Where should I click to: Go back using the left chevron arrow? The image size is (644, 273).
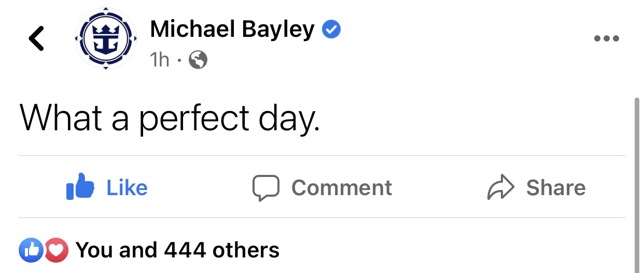tap(36, 39)
